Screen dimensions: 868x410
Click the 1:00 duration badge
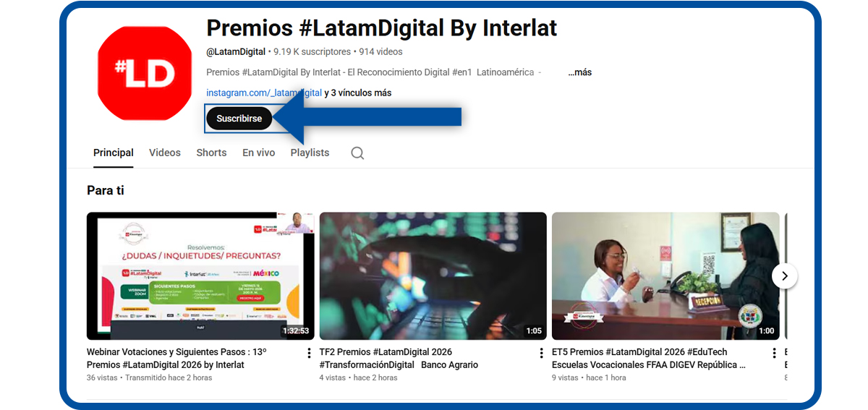coord(767,331)
